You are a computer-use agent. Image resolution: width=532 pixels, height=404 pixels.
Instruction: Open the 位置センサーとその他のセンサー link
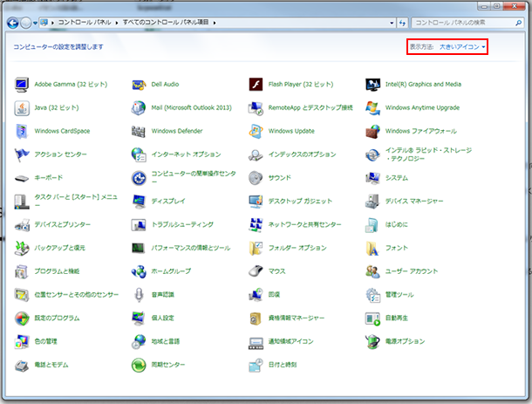coord(77,295)
